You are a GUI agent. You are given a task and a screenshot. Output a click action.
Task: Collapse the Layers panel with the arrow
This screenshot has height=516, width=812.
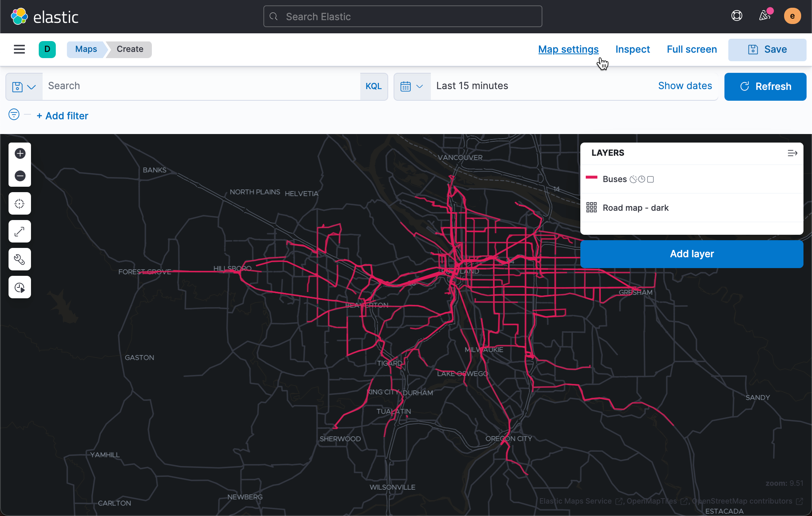click(793, 153)
